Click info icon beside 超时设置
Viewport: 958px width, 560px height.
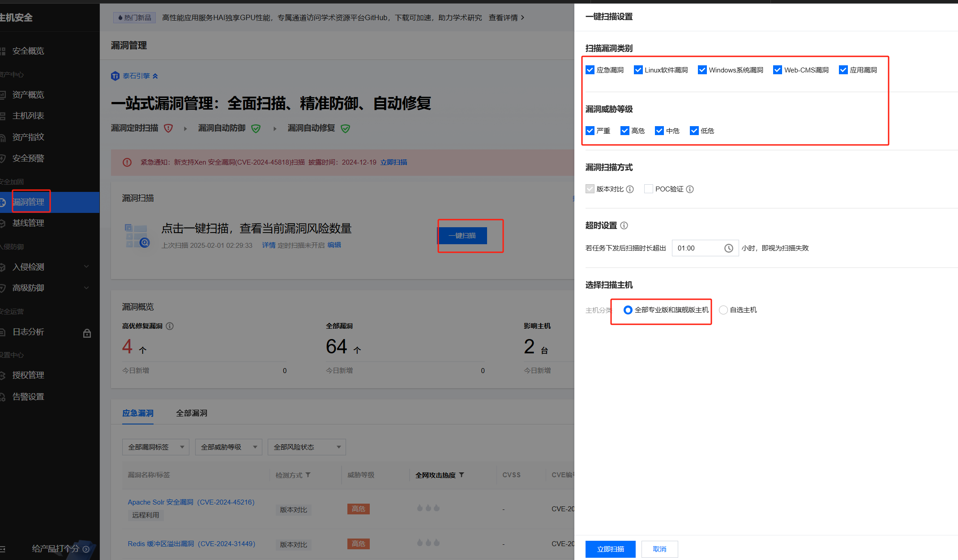[x=624, y=225]
